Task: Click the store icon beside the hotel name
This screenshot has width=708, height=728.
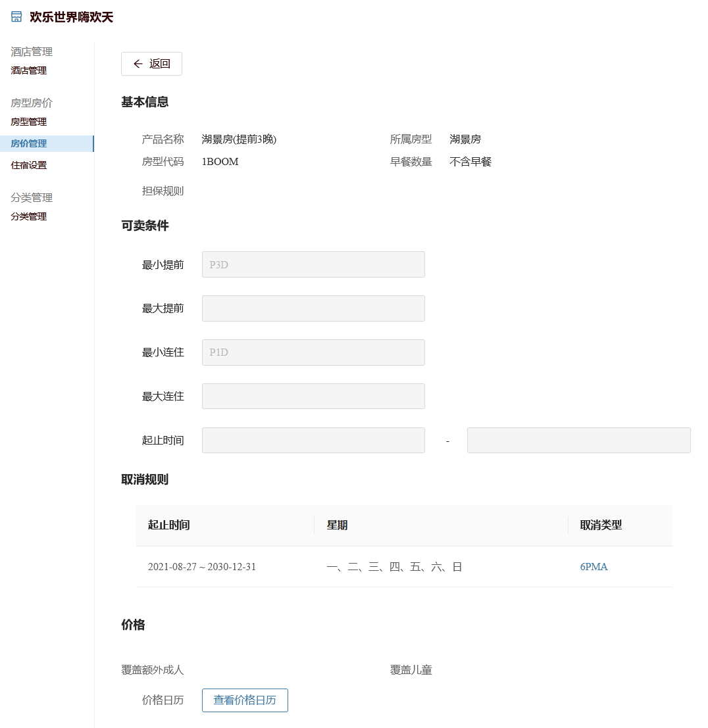Action: [16, 17]
